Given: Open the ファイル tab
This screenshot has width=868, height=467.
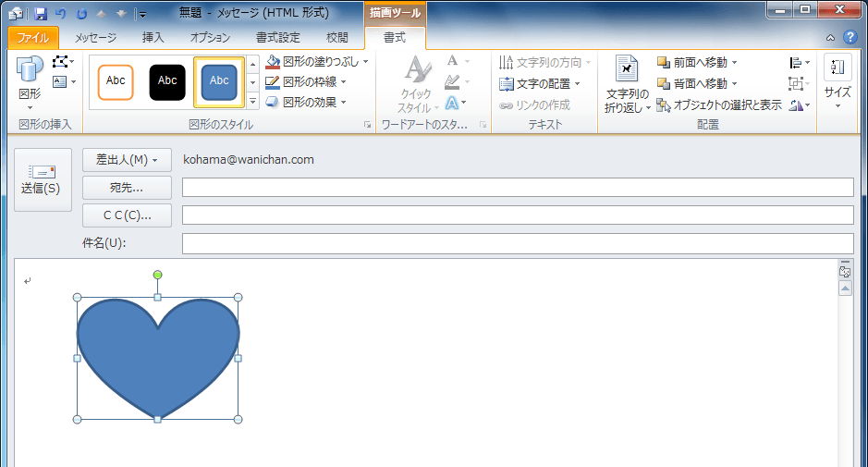Looking at the screenshot, I should coord(32,38).
